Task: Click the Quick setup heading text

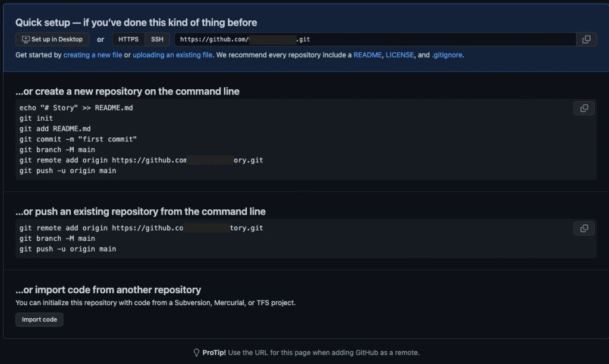Action: (136, 23)
